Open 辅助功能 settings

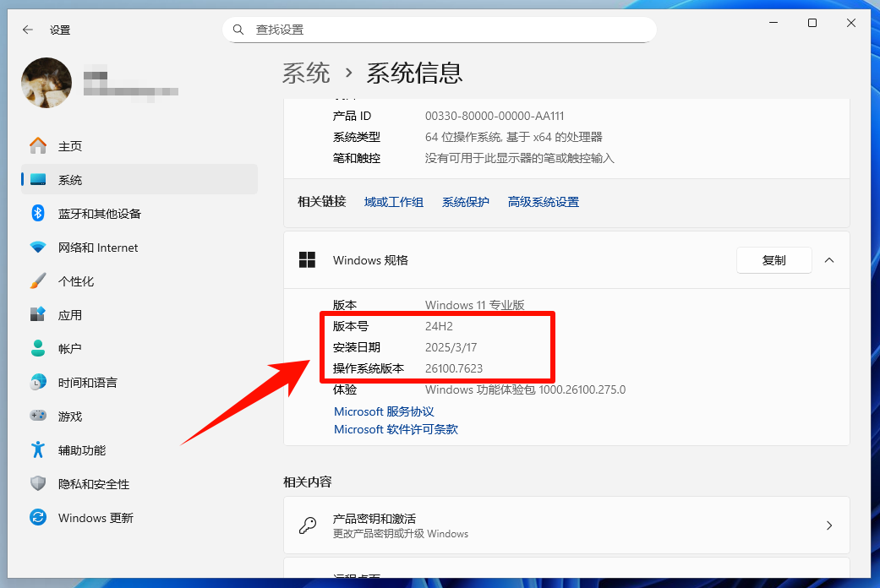click(139, 450)
